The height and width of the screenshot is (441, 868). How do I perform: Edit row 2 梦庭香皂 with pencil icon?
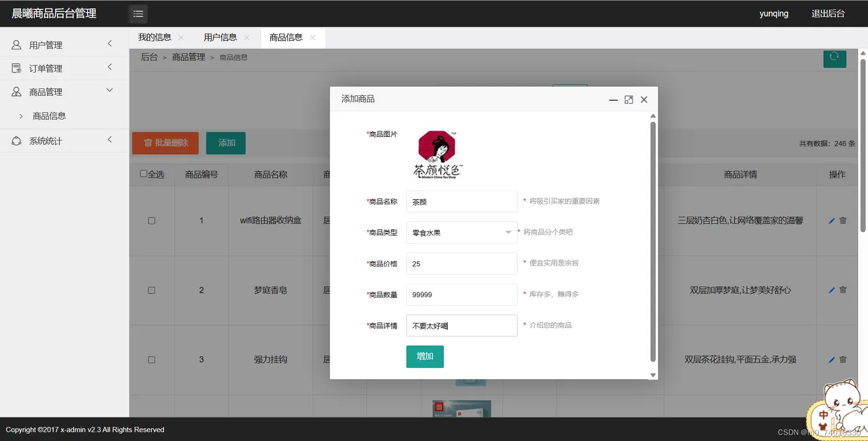tap(831, 290)
